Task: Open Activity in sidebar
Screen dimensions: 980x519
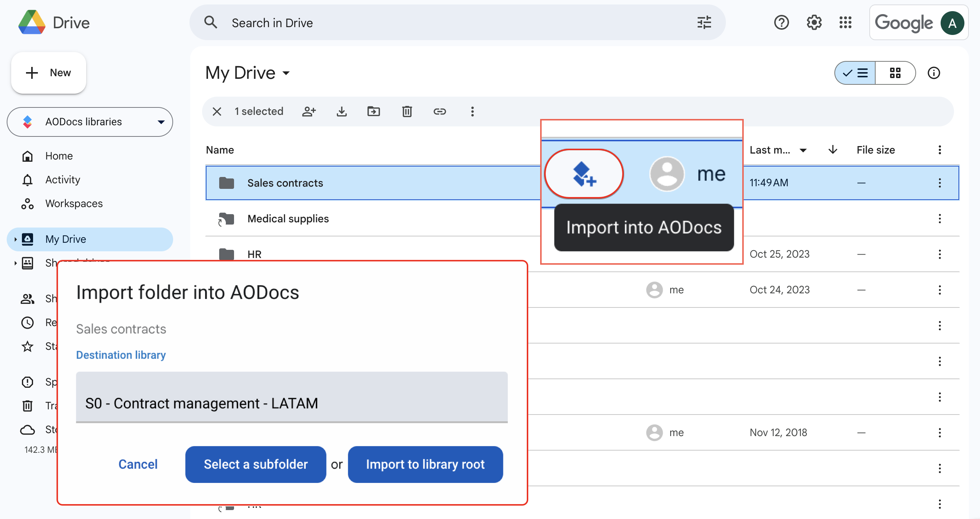Action: point(62,180)
